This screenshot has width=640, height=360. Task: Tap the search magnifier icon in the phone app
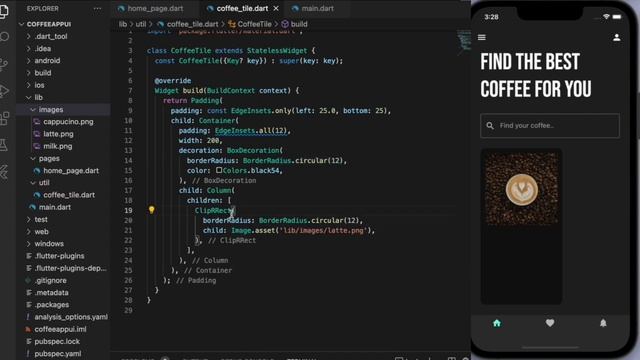[x=490, y=126]
